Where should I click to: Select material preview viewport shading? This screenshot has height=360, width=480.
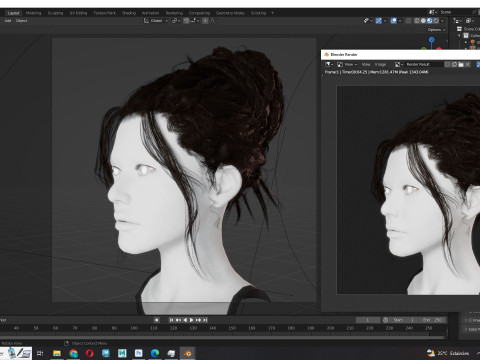click(430, 21)
